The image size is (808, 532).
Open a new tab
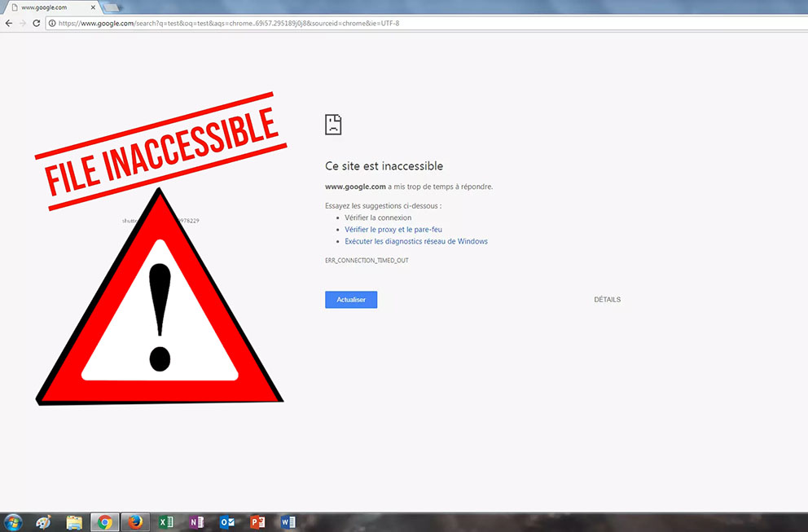tap(112, 7)
